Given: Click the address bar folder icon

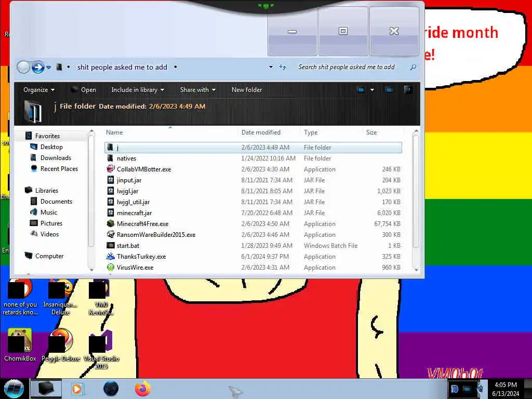Looking at the screenshot, I should tap(59, 67).
